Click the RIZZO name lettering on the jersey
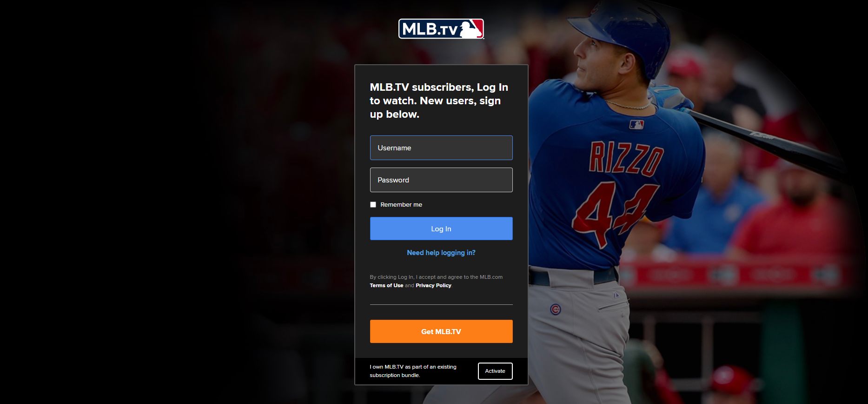Image resolution: width=868 pixels, height=404 pixels. [x=626, y=159]
